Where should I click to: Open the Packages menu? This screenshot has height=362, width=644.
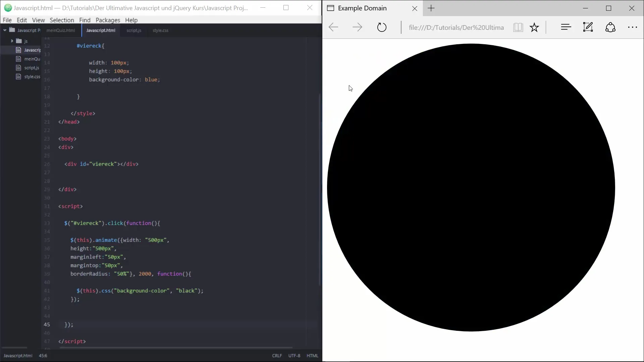108,20
